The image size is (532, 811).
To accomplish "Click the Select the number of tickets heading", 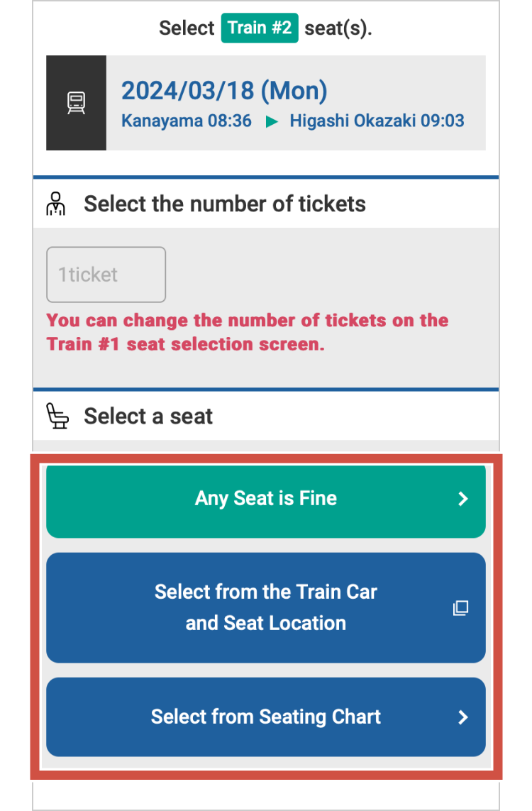I will tap(225, 204).
